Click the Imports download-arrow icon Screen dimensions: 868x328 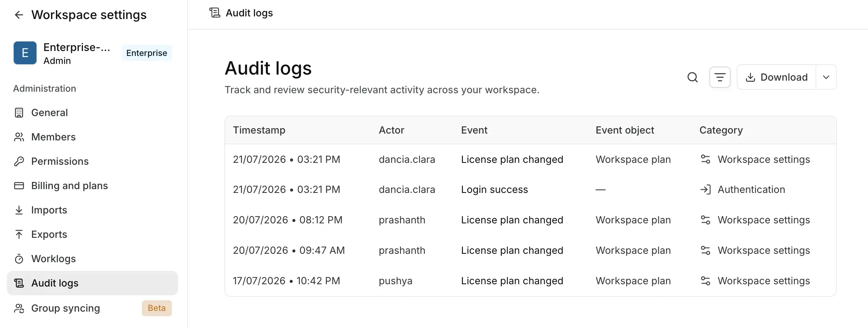tap(19, 210)
